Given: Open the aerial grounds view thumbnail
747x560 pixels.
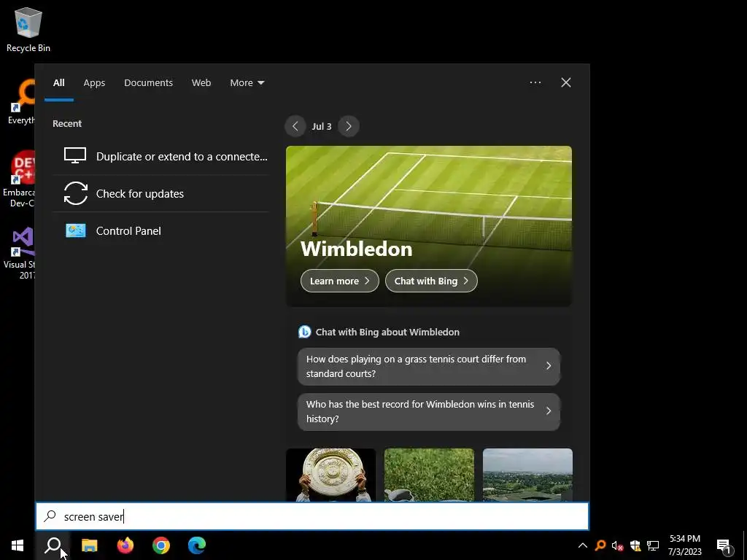Looking at the screenshot, I should point(527,475).
